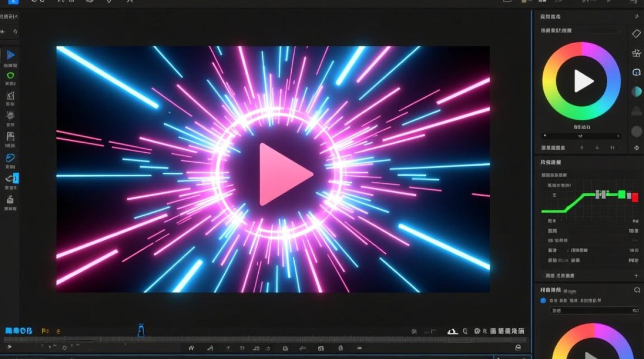
Task: Select the red square keyframe on the curve
Action: pyautogui.click(x=635, y=197)
